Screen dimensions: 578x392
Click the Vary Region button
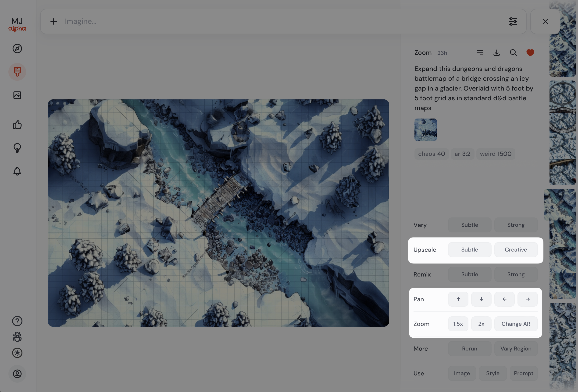[516, 349]
